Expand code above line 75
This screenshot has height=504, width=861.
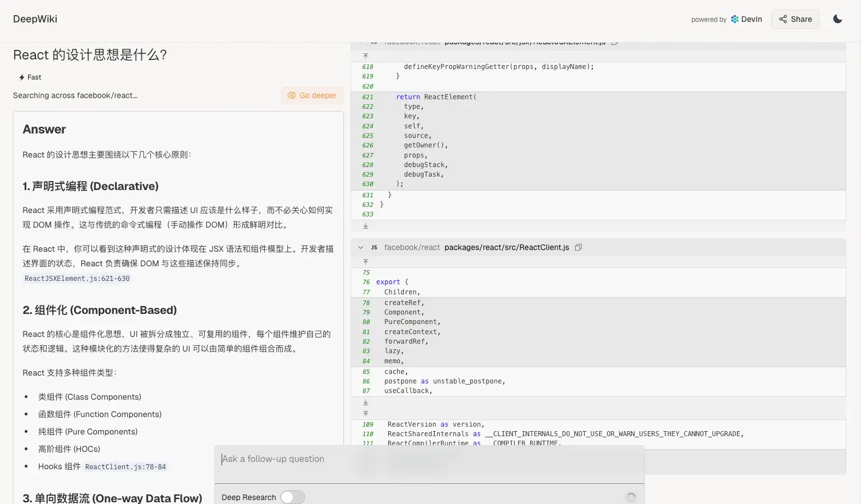click(366, 262)
